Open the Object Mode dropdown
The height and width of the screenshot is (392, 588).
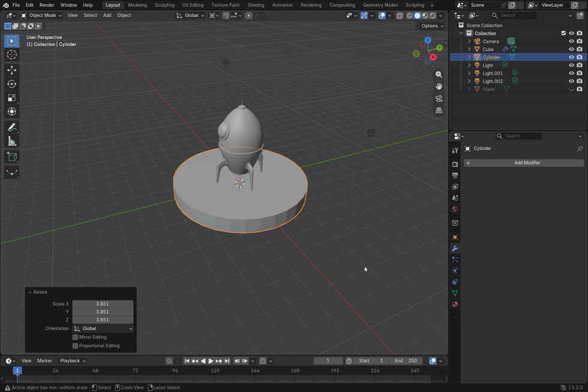click(41, 16)
